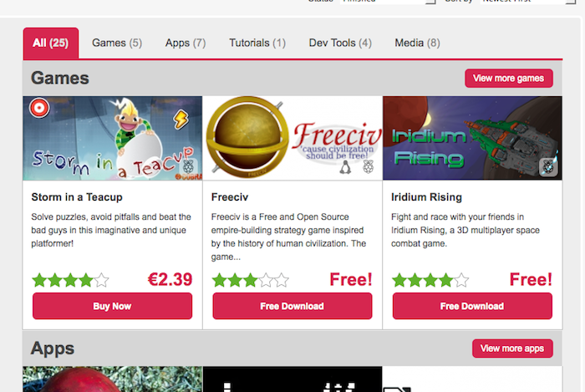Click the Raspberry Pi badge on Iridium Rising image

point(548,166)
